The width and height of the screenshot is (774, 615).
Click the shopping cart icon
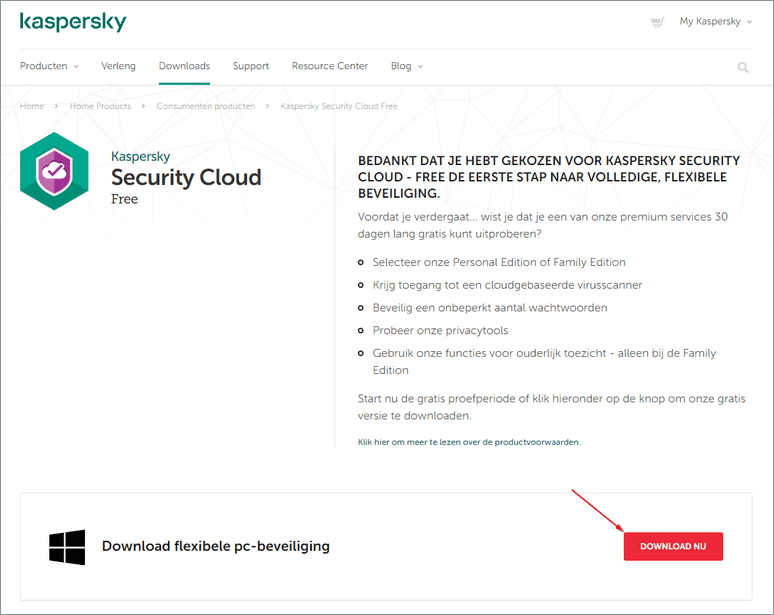656,22
